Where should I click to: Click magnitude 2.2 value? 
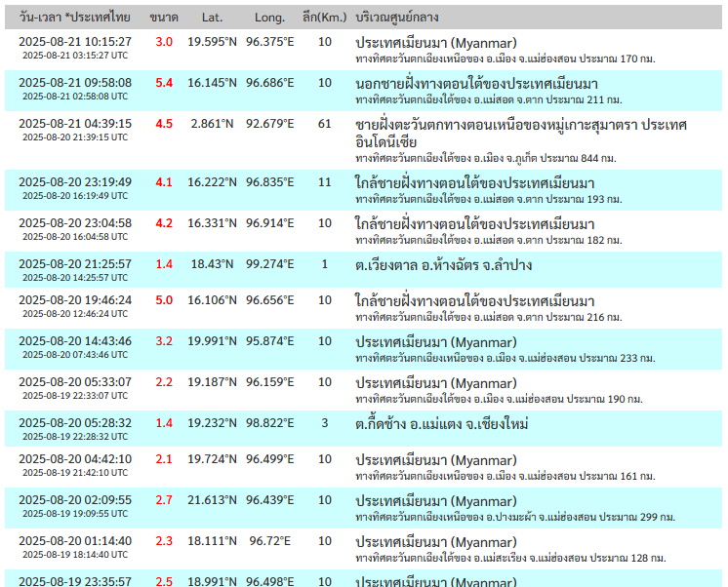click(164, 381)
